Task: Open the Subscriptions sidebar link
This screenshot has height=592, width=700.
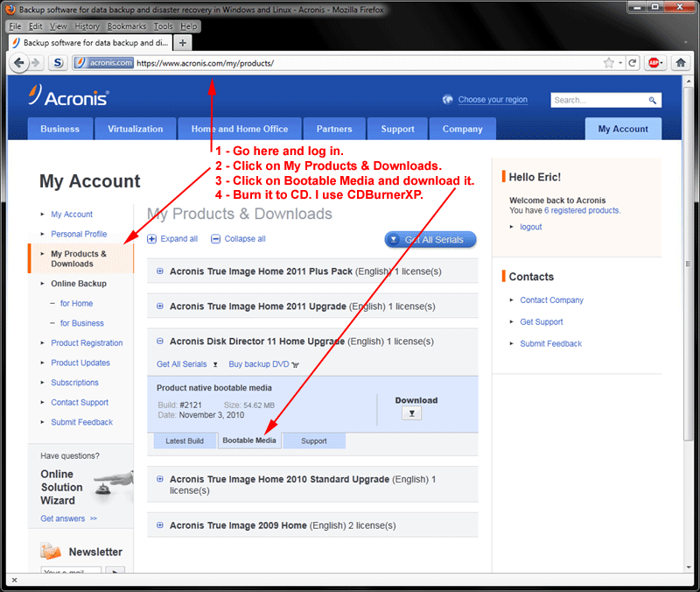Action: 74,383
